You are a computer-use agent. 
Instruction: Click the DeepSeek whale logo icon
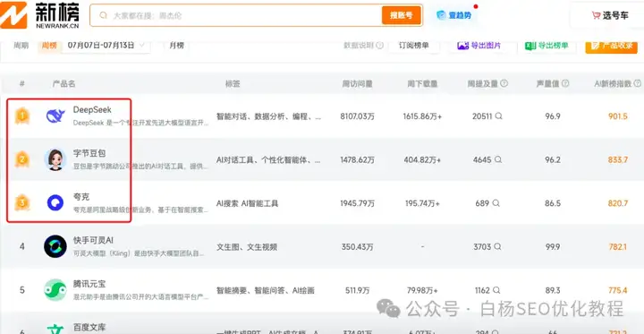(55, 116)
